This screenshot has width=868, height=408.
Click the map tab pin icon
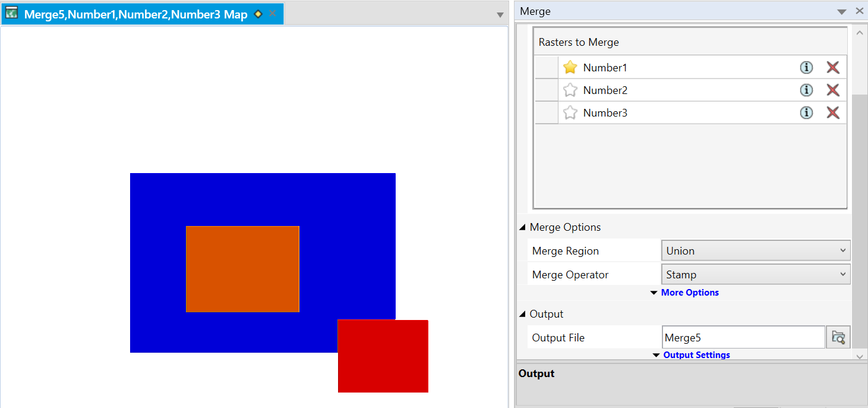258,14
